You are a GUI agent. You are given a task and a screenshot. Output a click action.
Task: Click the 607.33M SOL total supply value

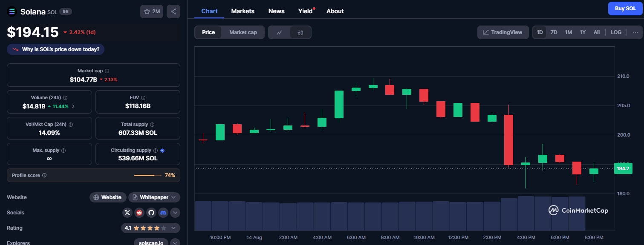tap(138, 133)
